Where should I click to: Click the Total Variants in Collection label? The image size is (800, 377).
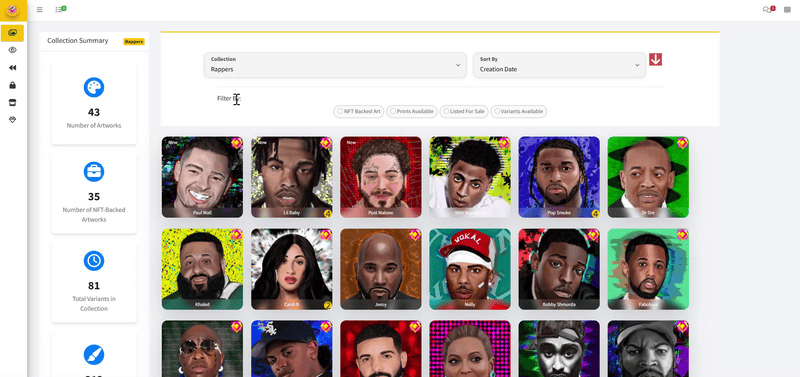click(x=94, y=304)
